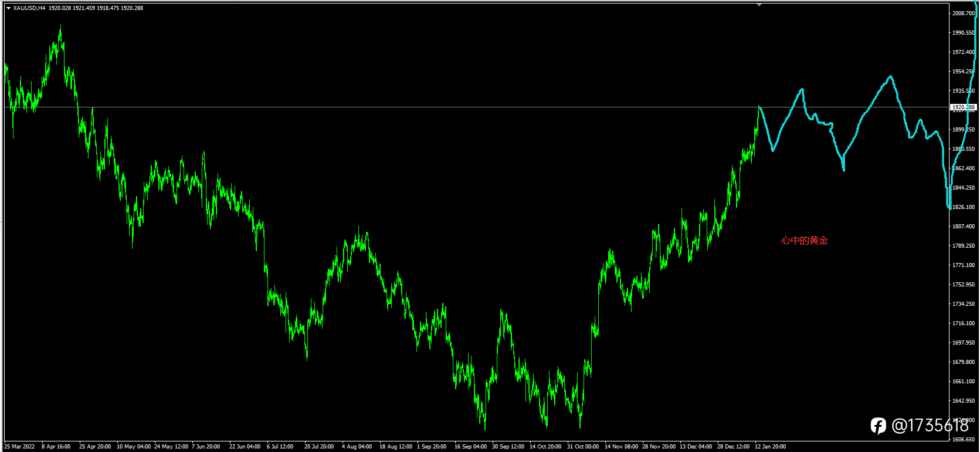Click the 14 Nov 08:00 time label
Viewport: 980px width, 452px height.
[622, 447]
